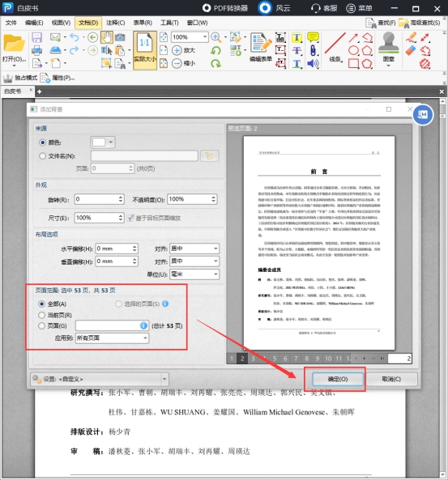Click the 放大 zoom in button
448x480 pixels.
pos(183,50)
